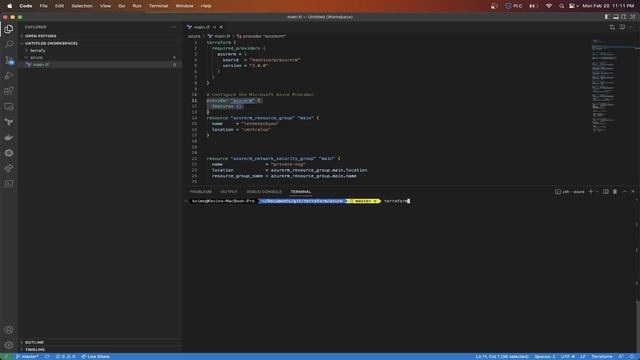Open the Go menu

click(122, 6)
